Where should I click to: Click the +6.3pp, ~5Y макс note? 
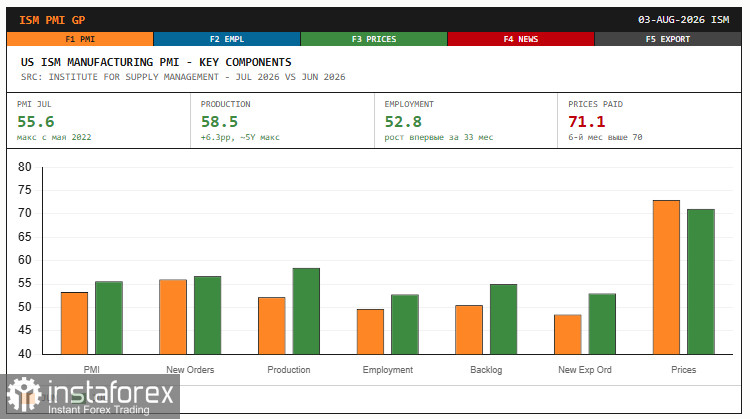[240, 137]
